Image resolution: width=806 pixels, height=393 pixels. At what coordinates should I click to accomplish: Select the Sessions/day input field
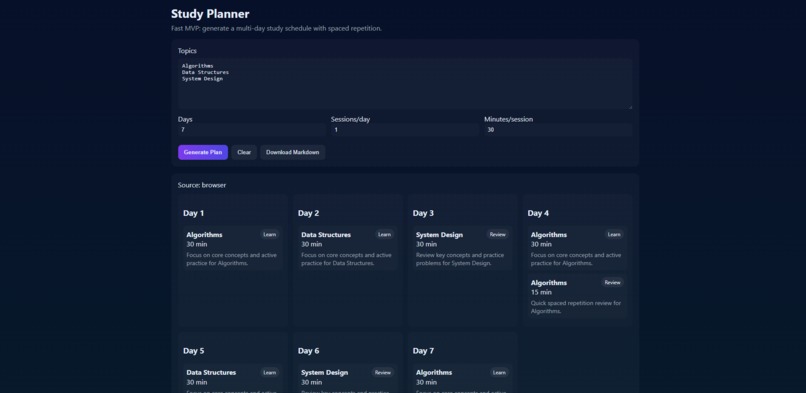tap(405, 130)
